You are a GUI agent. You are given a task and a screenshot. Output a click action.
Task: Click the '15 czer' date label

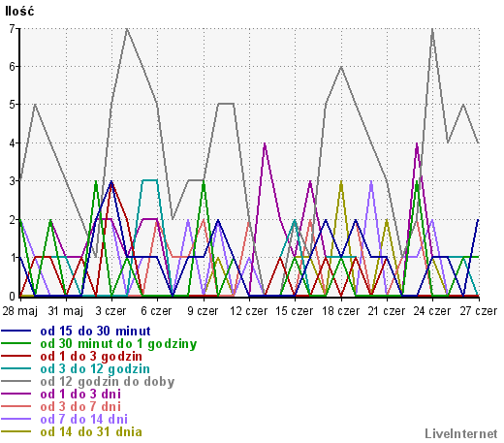point(295,311)
